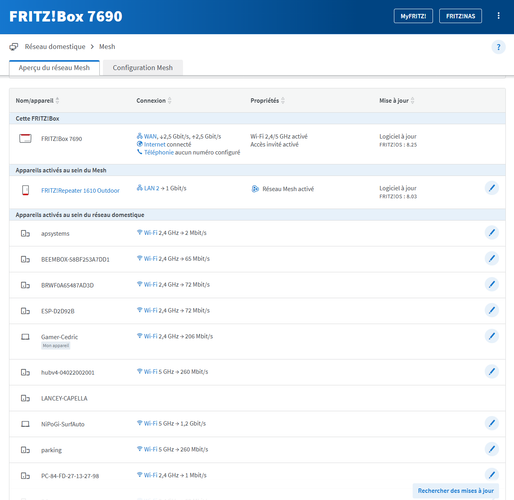The width and height of the screenshot is (514, 500).
Task: Open Wi-Fi link for Gamer-Cedric
Action: point(150,336)
